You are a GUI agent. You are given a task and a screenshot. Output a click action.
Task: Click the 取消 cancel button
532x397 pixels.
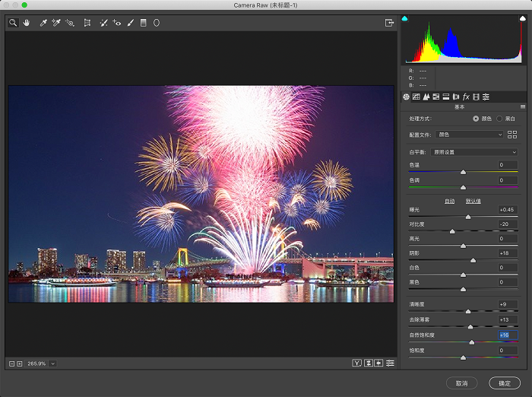point(461,383)
